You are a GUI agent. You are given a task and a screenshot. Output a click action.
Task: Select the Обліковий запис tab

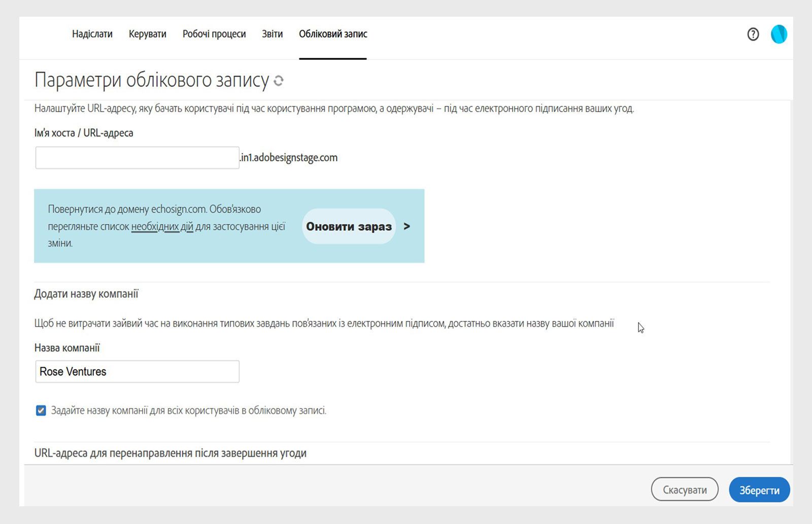coord(333,34)
